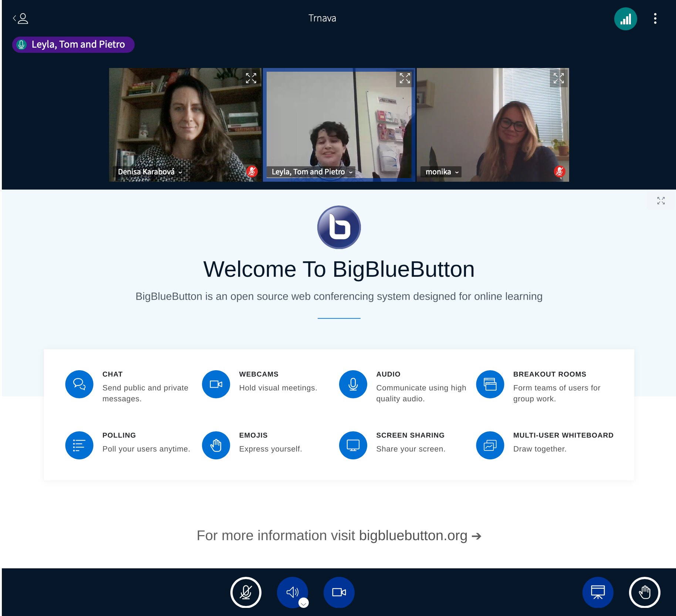Make Leyla, Tom and Pietro webcam fullscreen
This screenshot has width=676, height=616.
pyautogui.click(x=405, y=78)
